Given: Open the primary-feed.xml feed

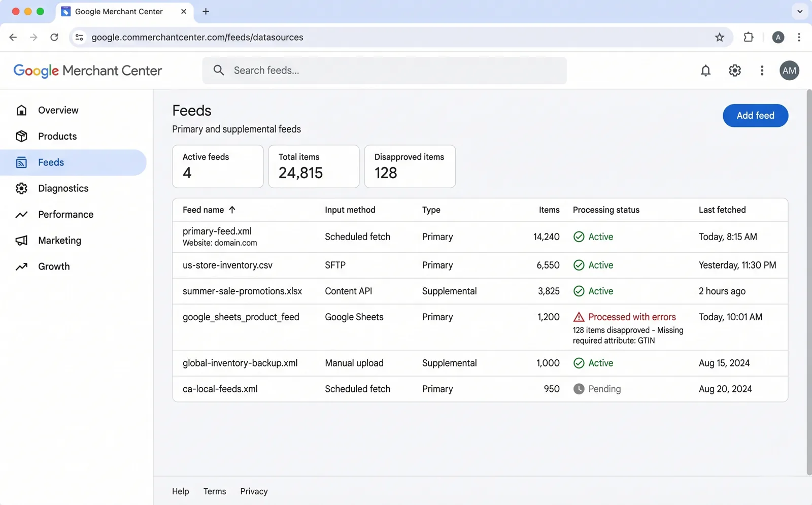Looking at the screenshot, I should click(217, 231).
